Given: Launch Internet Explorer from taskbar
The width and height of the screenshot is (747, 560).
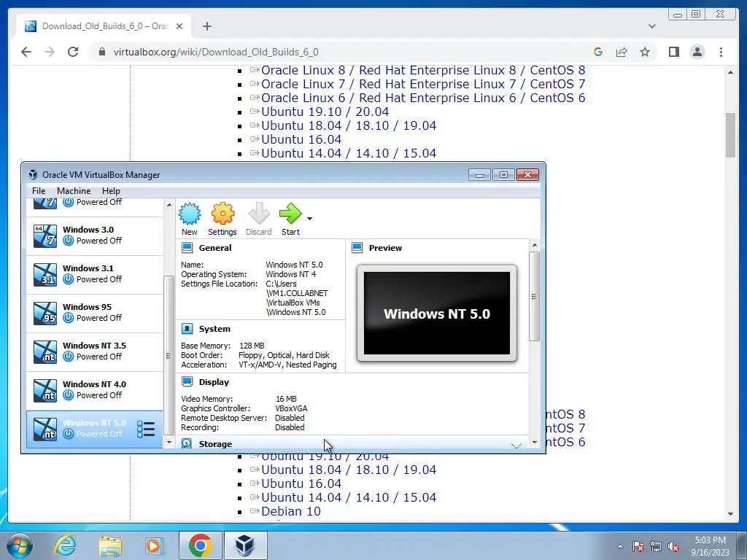Looking at the screenshot, I should (65, 545).
